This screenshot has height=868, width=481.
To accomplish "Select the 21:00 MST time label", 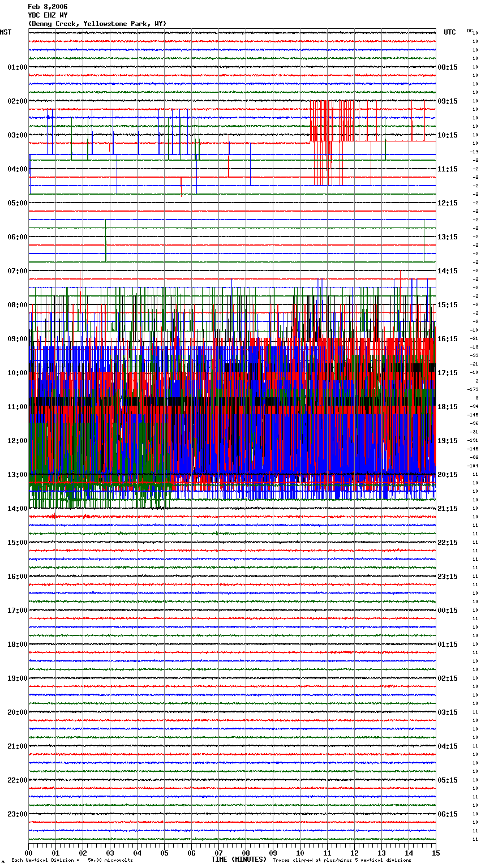I will point(18,746).
